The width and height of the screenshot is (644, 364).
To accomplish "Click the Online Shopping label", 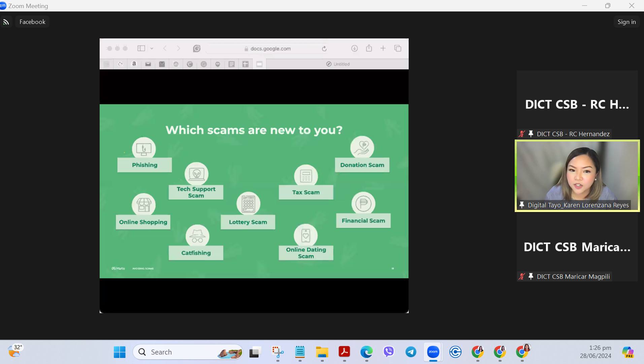I will [143, 222].
